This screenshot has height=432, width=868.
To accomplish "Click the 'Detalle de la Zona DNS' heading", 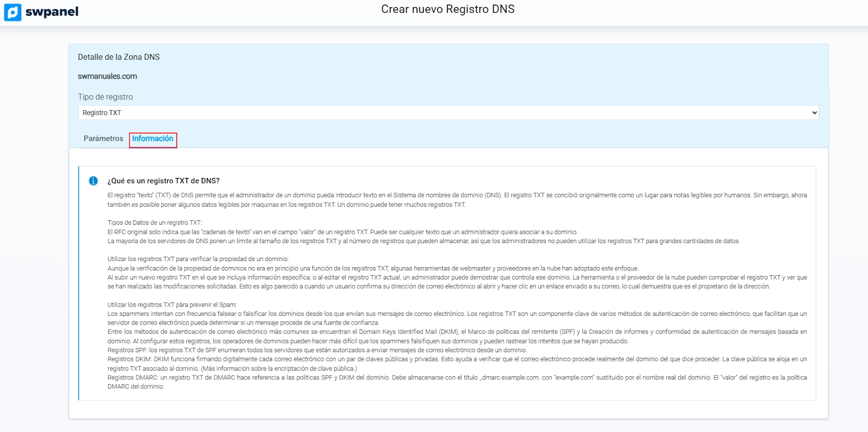I will click(x=119, y=57).
